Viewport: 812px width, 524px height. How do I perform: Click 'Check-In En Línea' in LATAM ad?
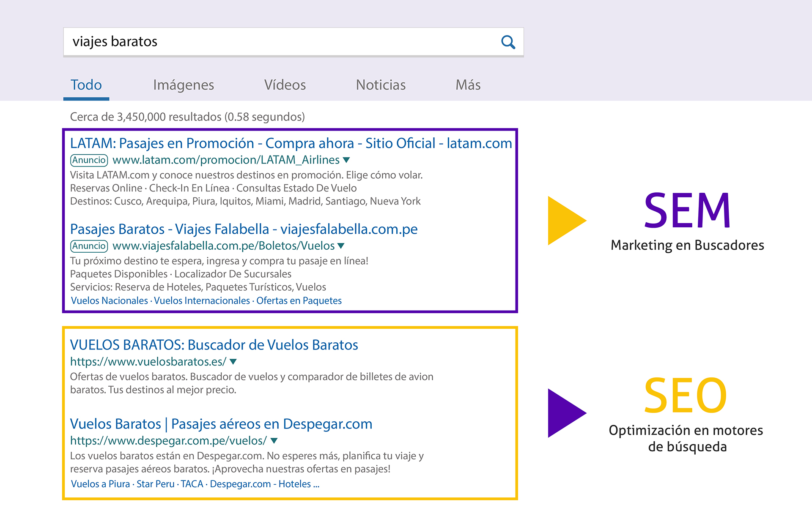coord(189,188)
